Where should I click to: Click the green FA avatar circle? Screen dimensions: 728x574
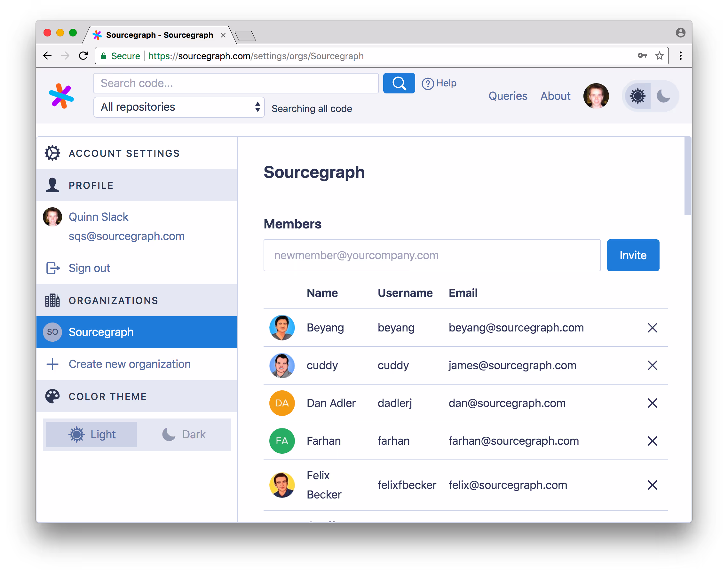(282, 441)
